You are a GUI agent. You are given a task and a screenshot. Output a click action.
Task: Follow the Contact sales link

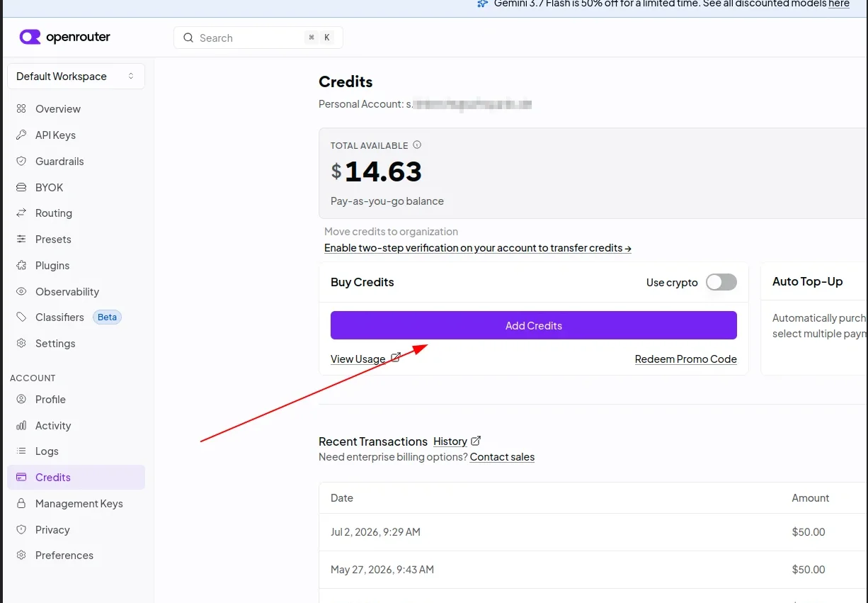(502, 457)
